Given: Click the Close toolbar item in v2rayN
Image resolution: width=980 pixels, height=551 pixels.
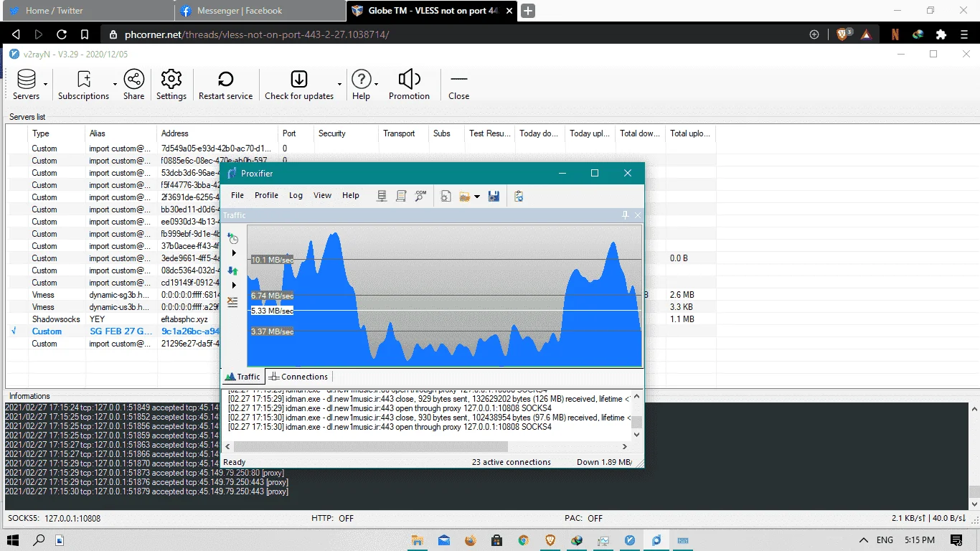Looking at the screenshot, I should click(x=458, y=85).
